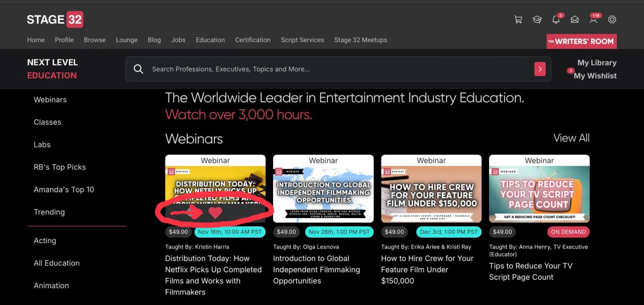This screenshot has height=305, width=644.
Task: Open the How to Hire Crew thumbnail
Action: click(x=431, y=189)
